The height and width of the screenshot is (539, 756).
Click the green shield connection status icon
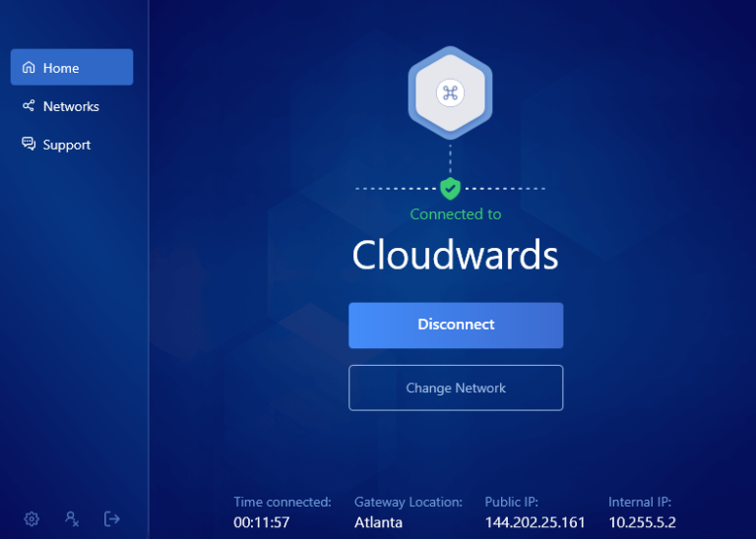(450, 188)
